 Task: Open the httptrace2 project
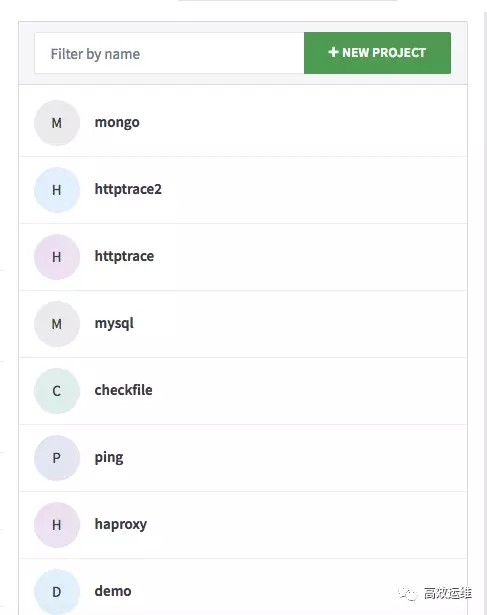(x=128, y=189)
